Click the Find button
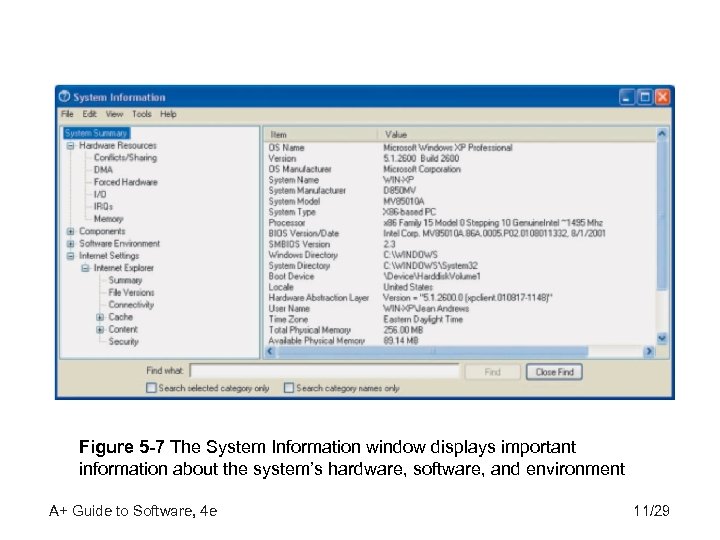 (x=492, y=372)
